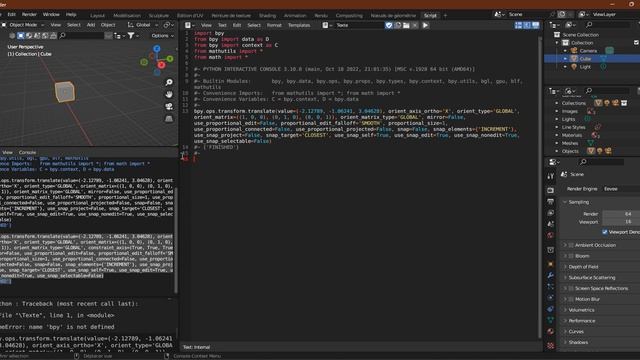Screen dimensions: 640x360
Task: Toggle the Viewport Denoising checkbox
Action: click(x=605, y=232)
